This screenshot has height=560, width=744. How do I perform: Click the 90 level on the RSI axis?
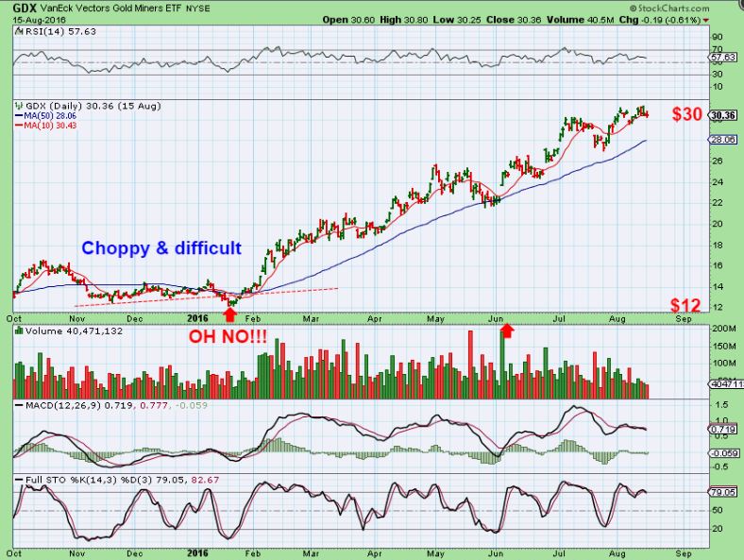click(x=717, y=37)
